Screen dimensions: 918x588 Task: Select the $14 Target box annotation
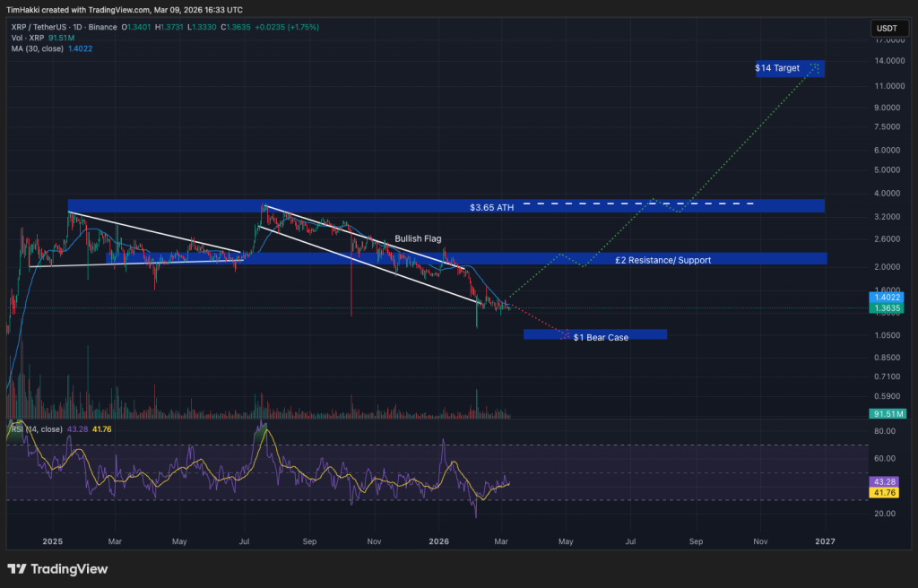789,68
